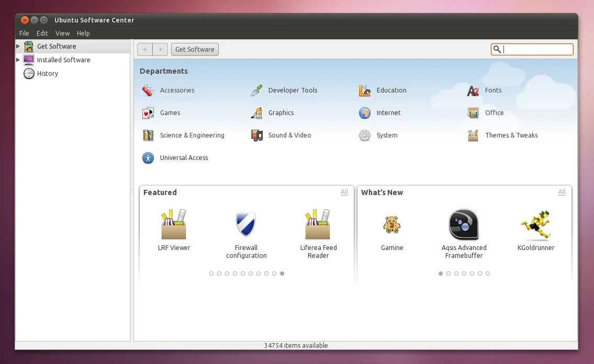Viewport: 594px width, 364px height.
Task: Open the KGoldrunner app icon
Action: [536, 225]
